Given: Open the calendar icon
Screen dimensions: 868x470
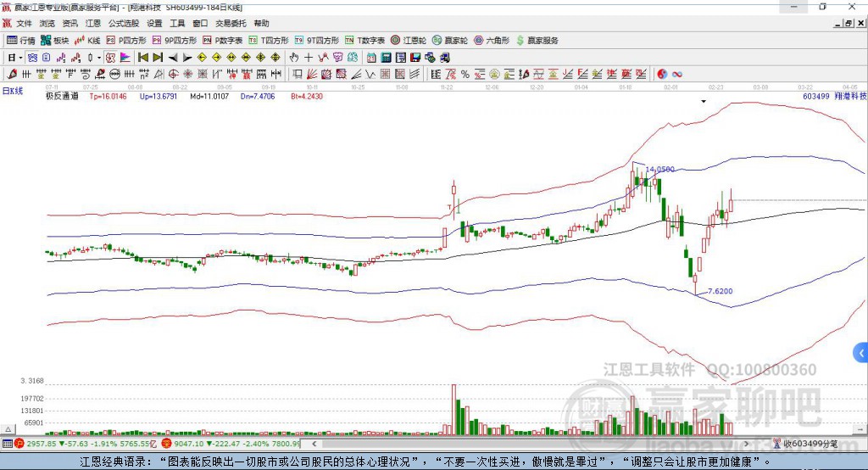Looking at the screenshot, I should [x=371, y=57].
